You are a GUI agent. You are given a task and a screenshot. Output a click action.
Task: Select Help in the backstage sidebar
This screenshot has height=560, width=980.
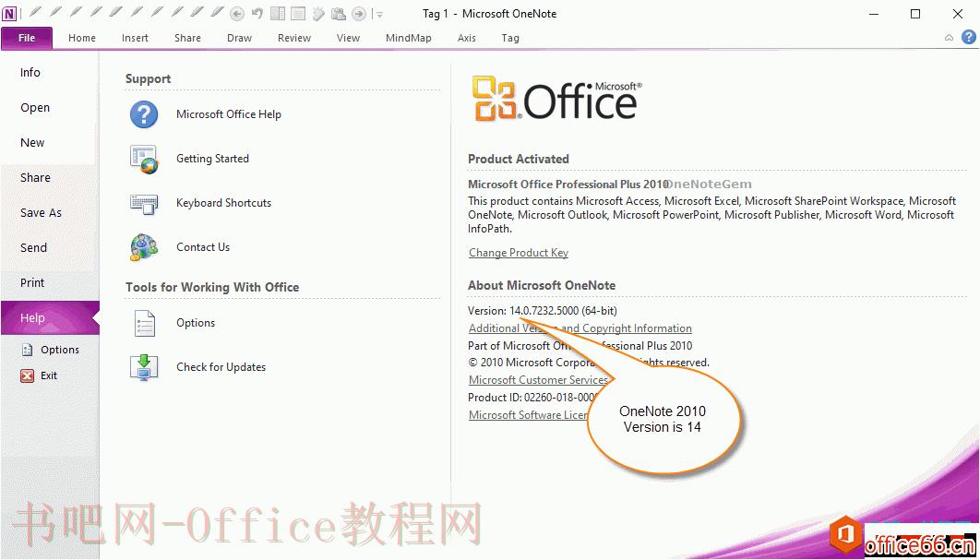click(x=50, y=317)
